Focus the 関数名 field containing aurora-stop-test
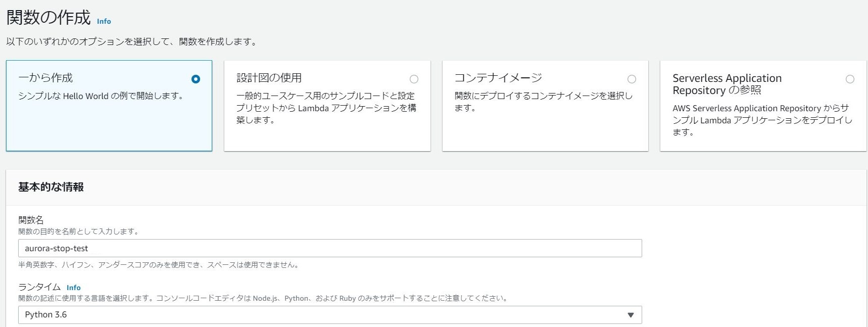The width and height of the screenshot is (868, 327). (x=330, y=248)
